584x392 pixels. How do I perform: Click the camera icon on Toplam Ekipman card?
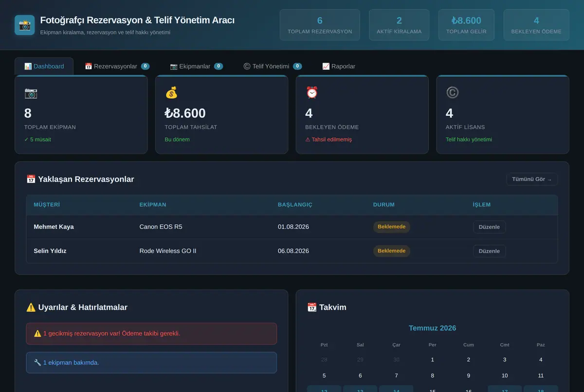[x=31, y=92]
